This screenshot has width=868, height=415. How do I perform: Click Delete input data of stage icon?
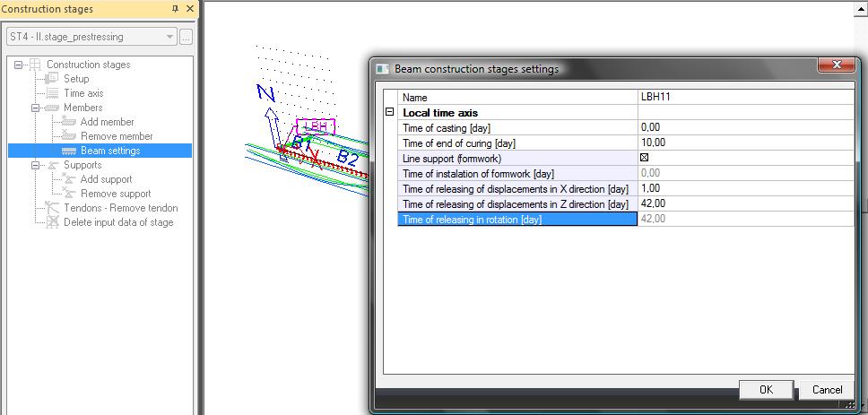point(52,222)
